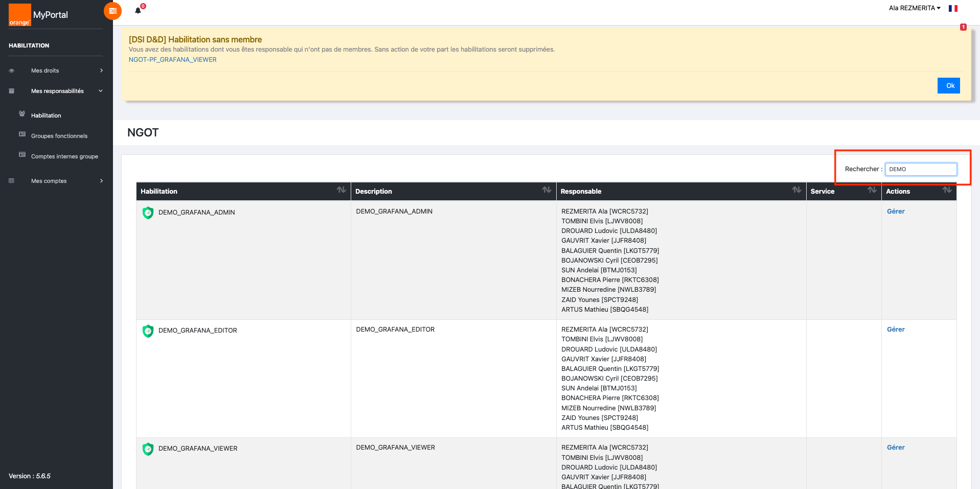
Task: Sort table by Service column arrows
Action: 872,190
